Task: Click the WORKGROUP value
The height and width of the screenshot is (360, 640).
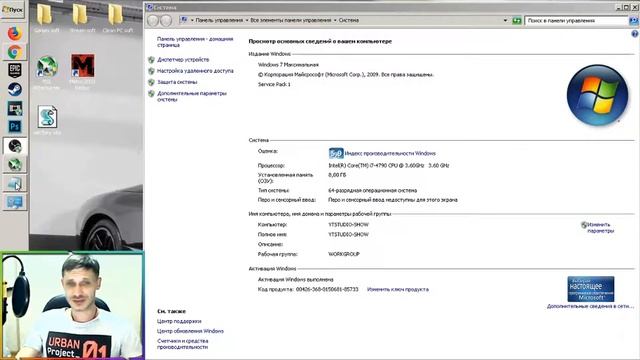Action: coord(344,254)
